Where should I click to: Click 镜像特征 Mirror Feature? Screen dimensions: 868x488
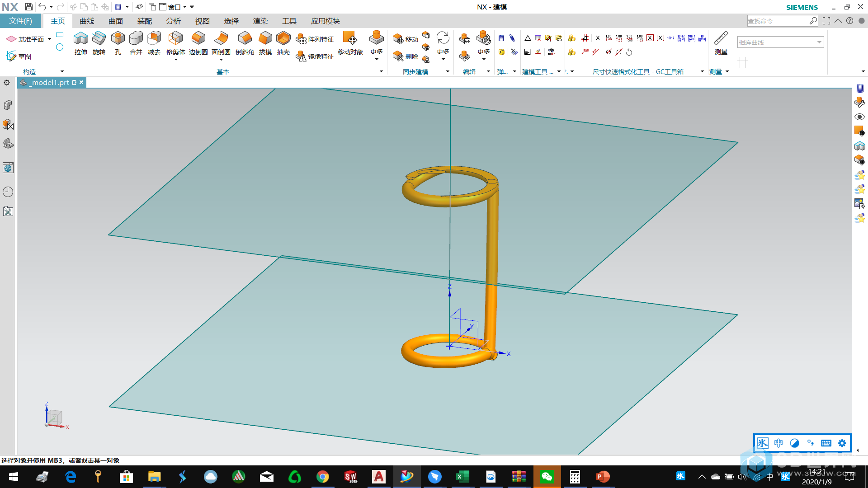[x=315, y=56]
